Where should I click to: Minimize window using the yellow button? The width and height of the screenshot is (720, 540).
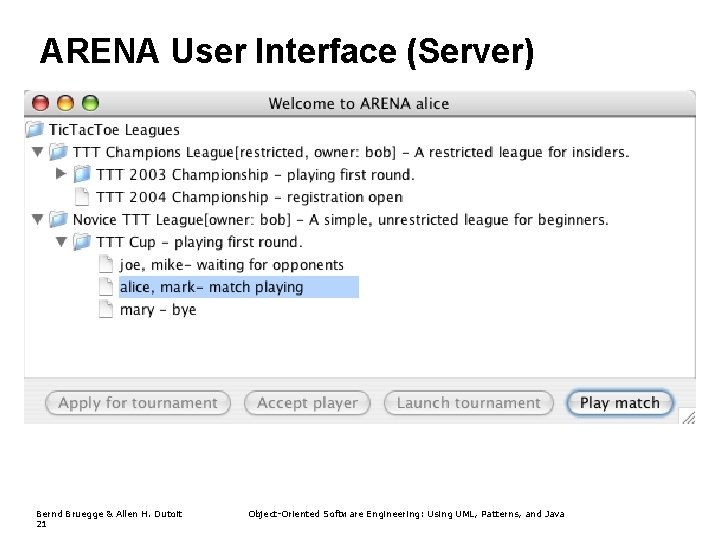click(x=65, y=103)
